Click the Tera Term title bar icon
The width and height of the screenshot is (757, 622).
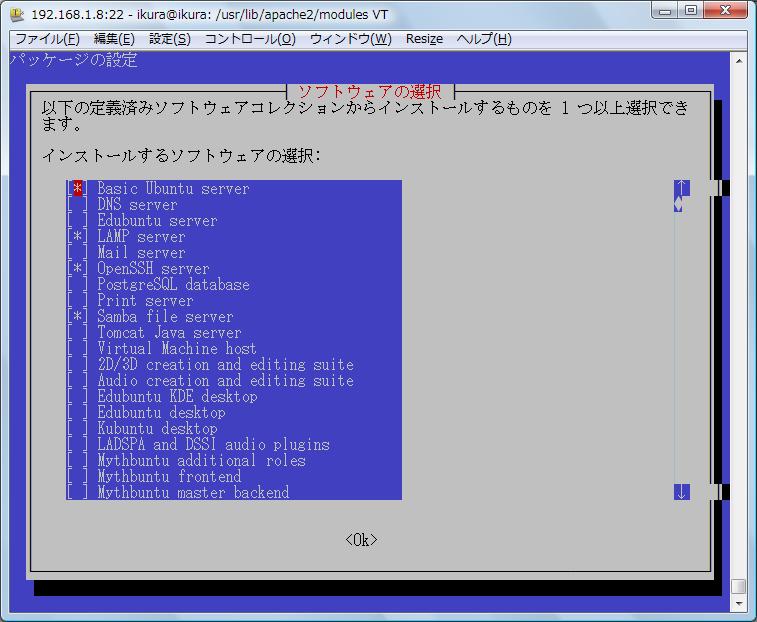[x=17, y=14]
